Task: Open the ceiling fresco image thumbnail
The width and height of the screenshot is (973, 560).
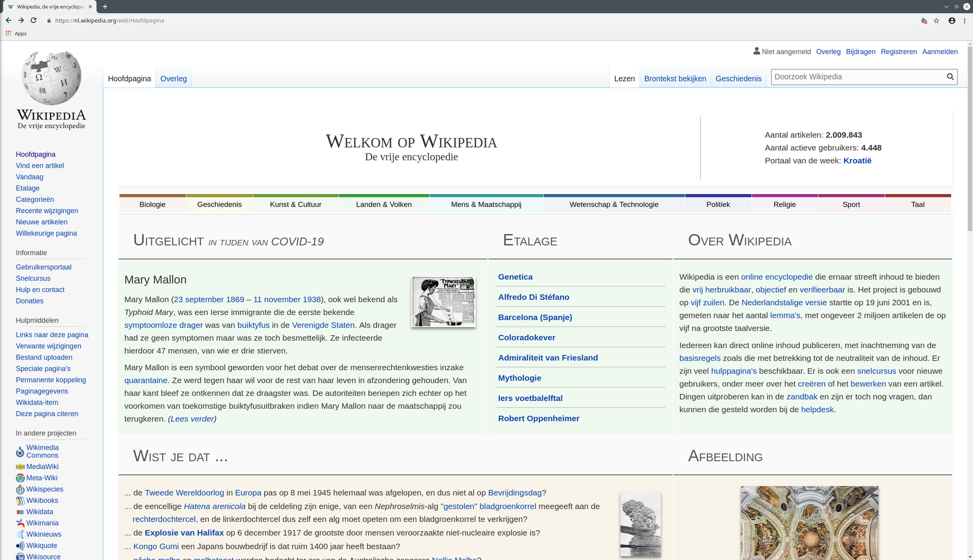Action: click(x=809, y=523)
